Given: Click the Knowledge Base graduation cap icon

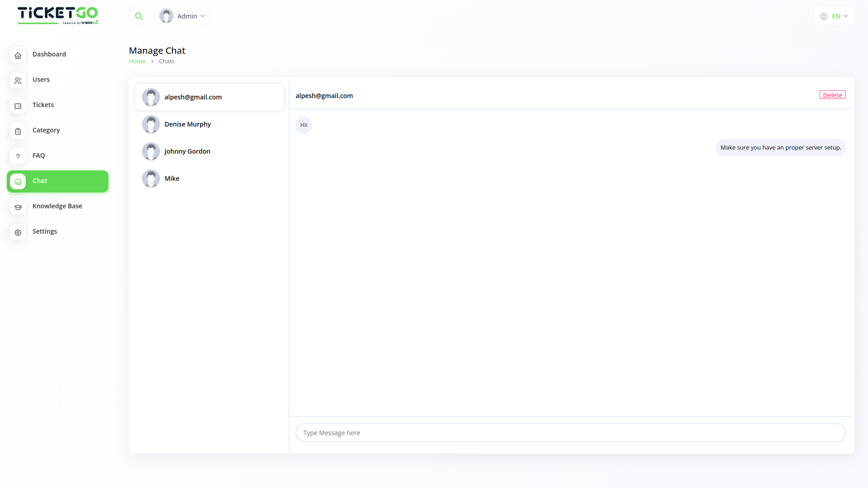Looking at the screenshot, I should click(x=18, y=207).
